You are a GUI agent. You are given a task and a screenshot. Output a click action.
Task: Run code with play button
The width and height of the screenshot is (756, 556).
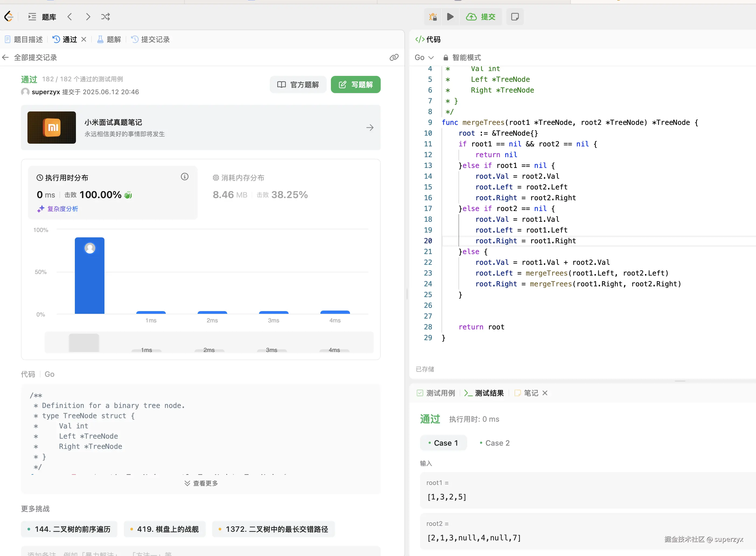450,16
